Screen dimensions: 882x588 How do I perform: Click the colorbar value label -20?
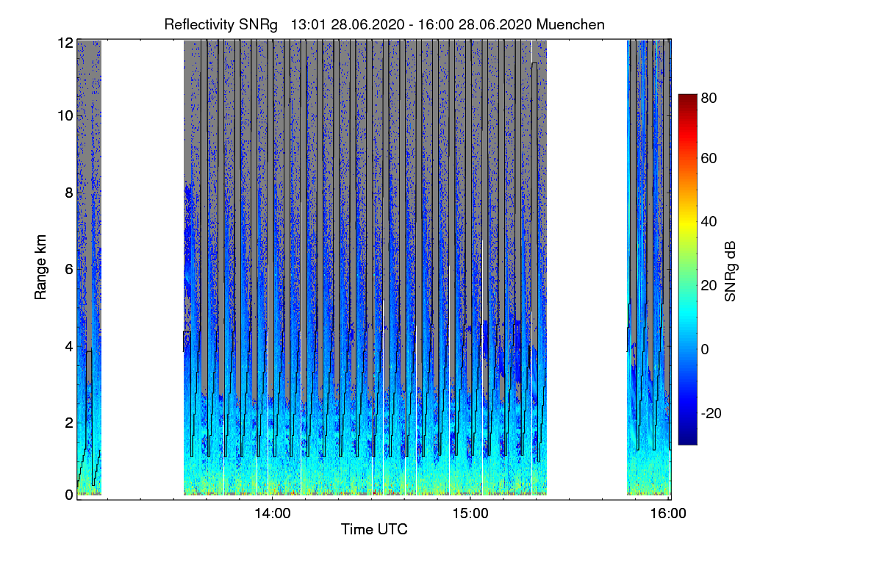point(711,413)
